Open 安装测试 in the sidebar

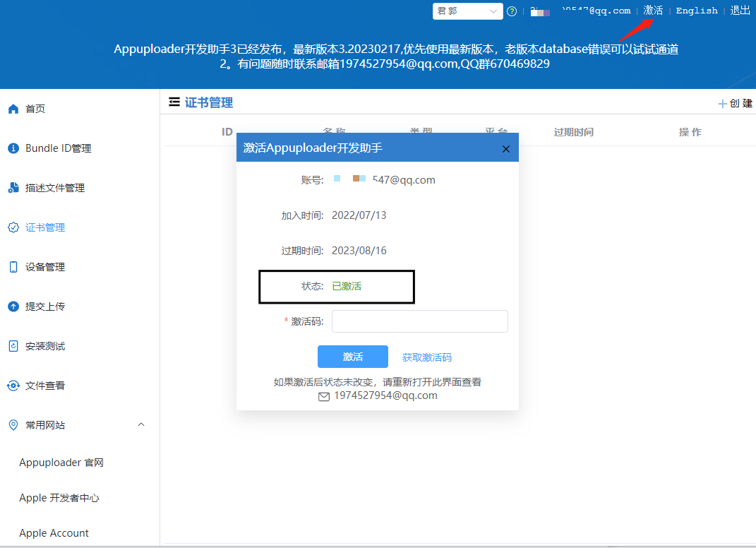coord(45,346)
